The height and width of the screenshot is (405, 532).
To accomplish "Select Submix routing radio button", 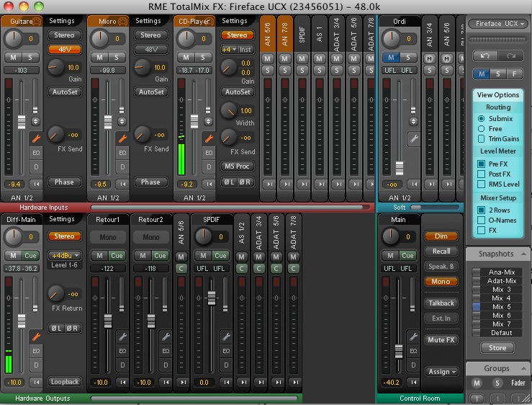I will [x=481, y=119].
